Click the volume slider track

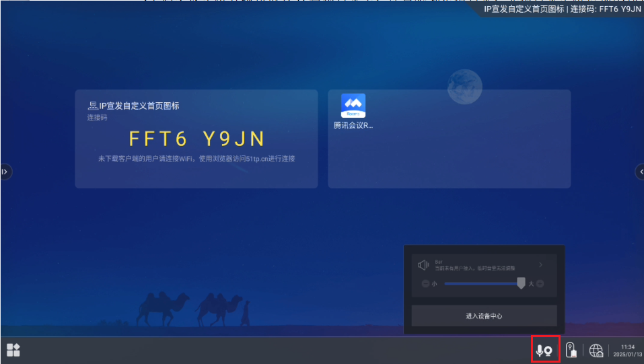(478, 284)
